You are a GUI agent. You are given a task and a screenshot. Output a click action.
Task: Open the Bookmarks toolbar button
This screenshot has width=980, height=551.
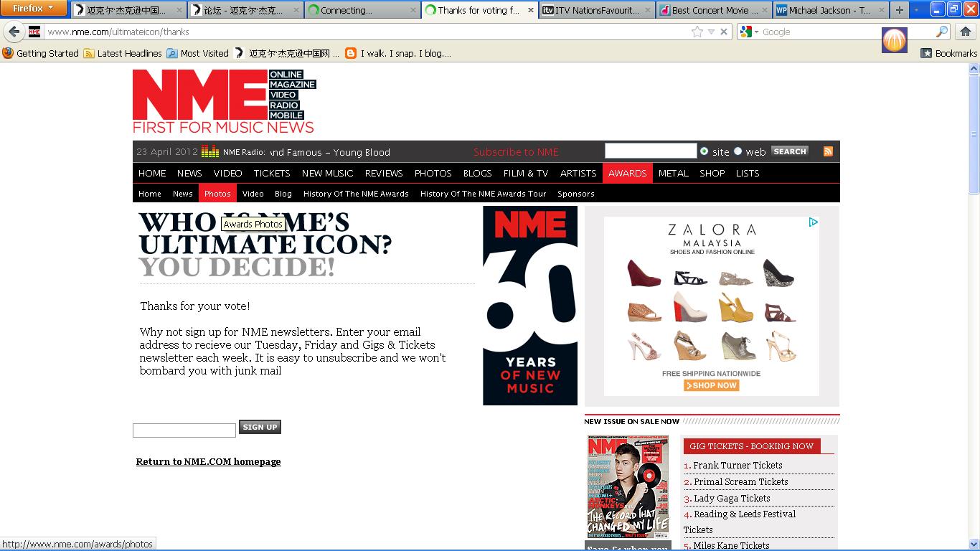pos(948,53)
